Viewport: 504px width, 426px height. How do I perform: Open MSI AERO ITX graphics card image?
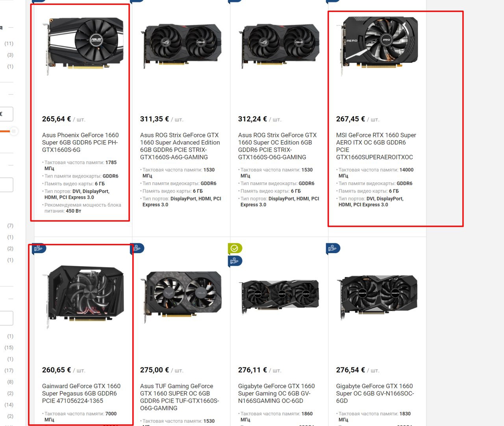pyautogui.click(x=377, y=45)
